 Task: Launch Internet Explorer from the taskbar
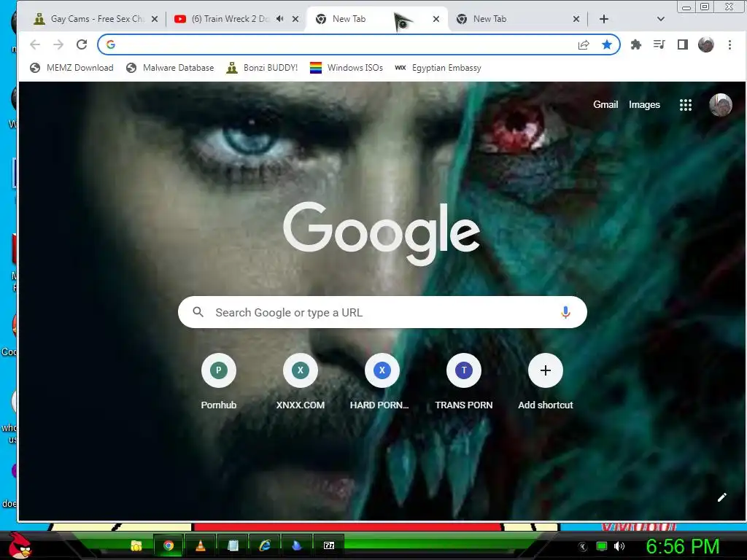pos(265,545)
